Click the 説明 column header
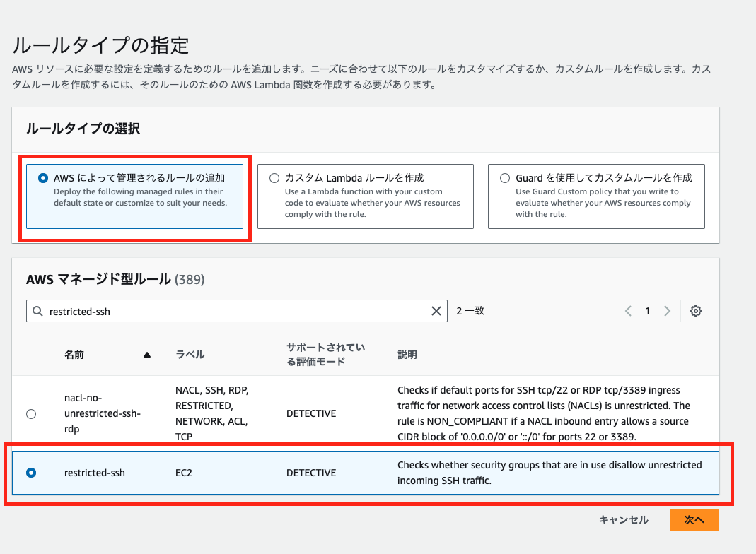This screenshot has height=554, width=756. coord(407,355)
